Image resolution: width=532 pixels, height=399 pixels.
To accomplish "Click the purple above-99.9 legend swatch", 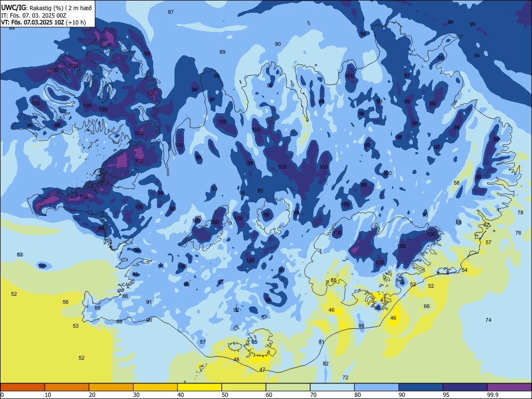I will point(509,387).
